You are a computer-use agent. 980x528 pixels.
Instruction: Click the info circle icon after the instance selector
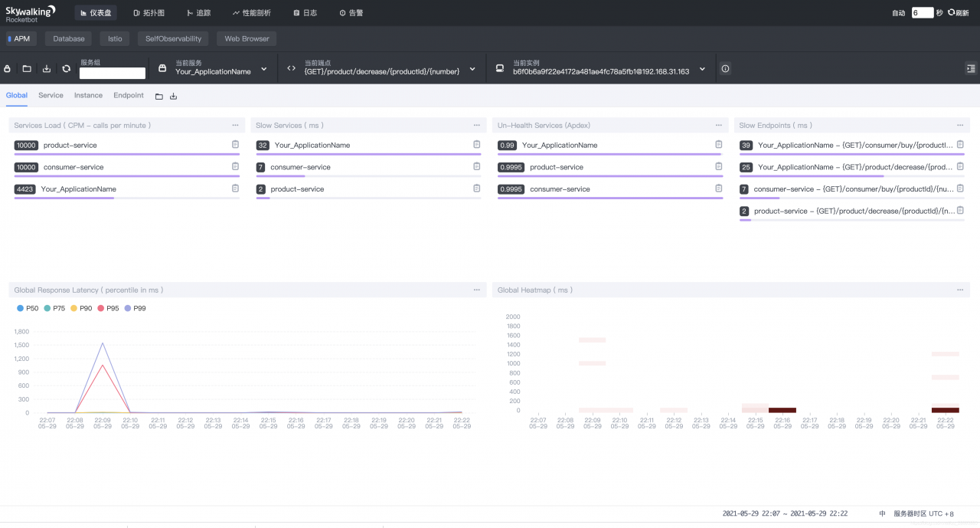(x=725, y=69)
